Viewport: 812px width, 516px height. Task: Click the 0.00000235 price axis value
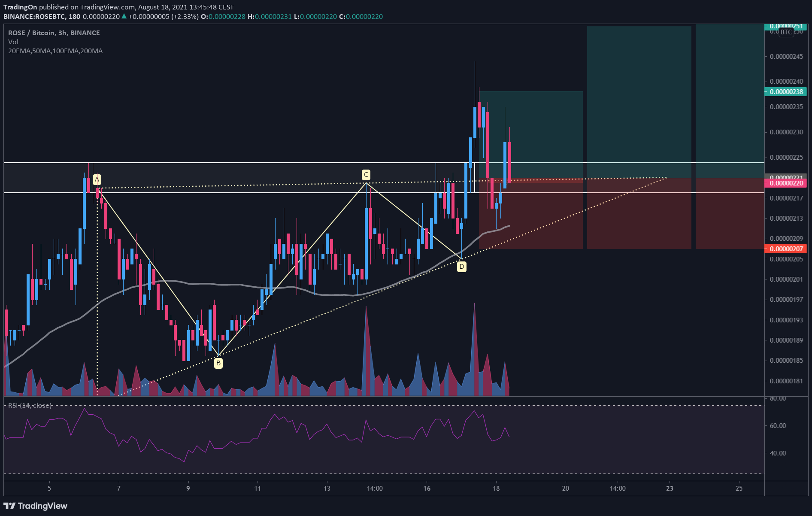tap(786, 107)
